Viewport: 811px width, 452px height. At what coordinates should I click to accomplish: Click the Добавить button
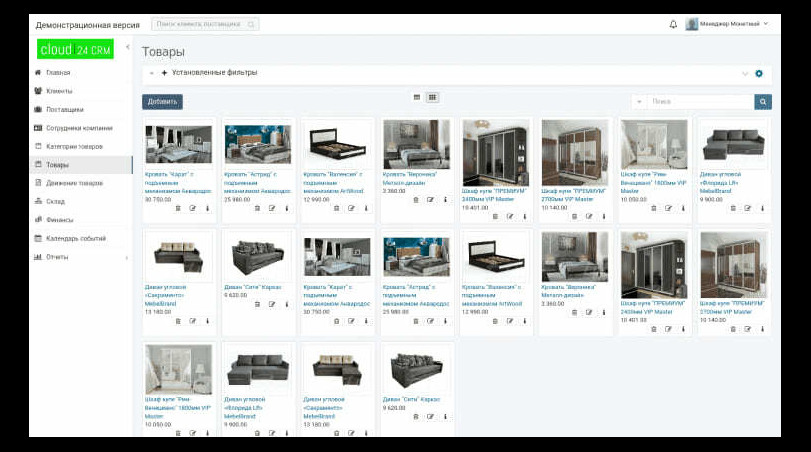click(x=162, y=102)
